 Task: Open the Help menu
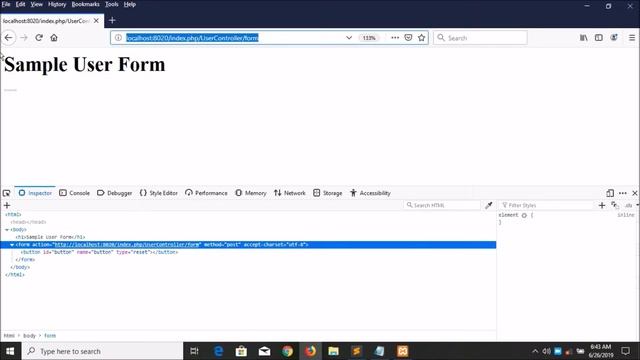tap(130, 4)
